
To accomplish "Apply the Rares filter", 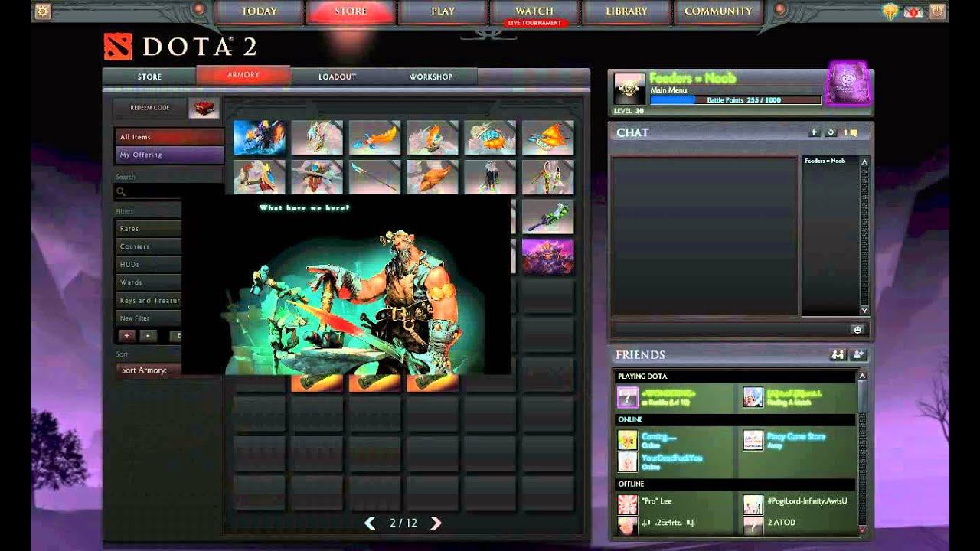I will pos(149,228).
